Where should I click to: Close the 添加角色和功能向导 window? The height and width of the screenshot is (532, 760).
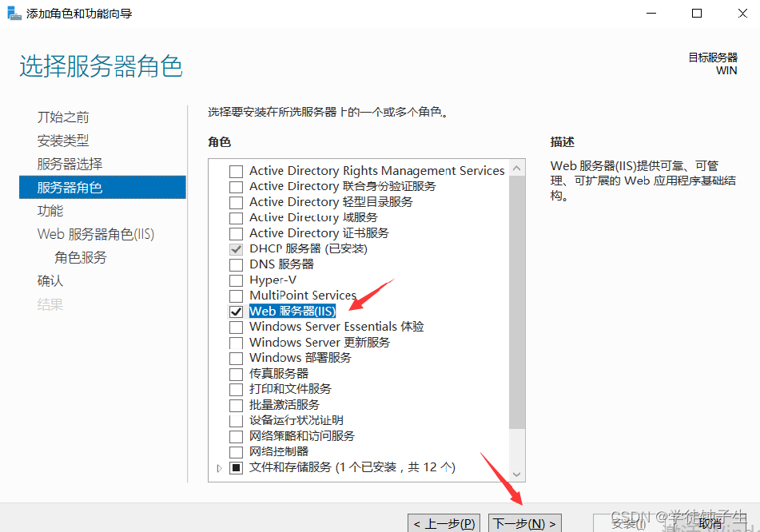(x=742, y=14)
